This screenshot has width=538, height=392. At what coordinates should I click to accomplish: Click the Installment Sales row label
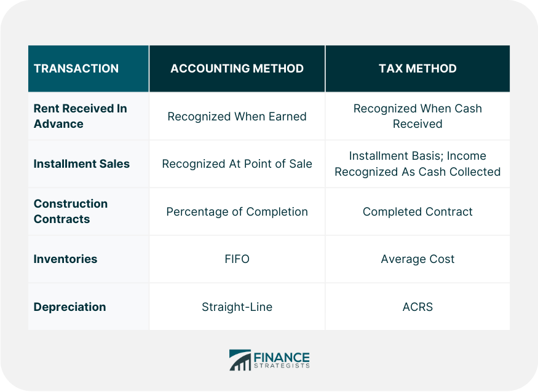click(81, 164)
